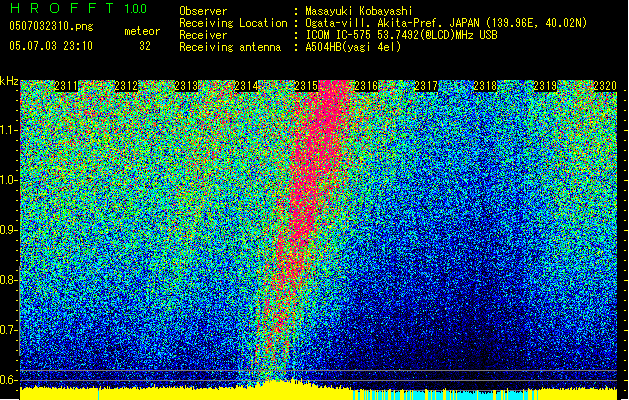The image size is (629, 400).
Task: Click the 2314 time marker
Action: (x=246, y=86)
